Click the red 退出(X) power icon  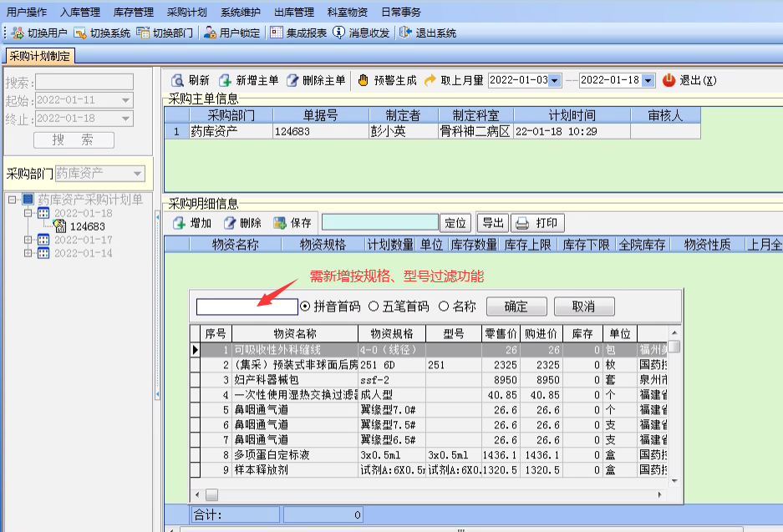pyautogui.click(x=669, y=80)
